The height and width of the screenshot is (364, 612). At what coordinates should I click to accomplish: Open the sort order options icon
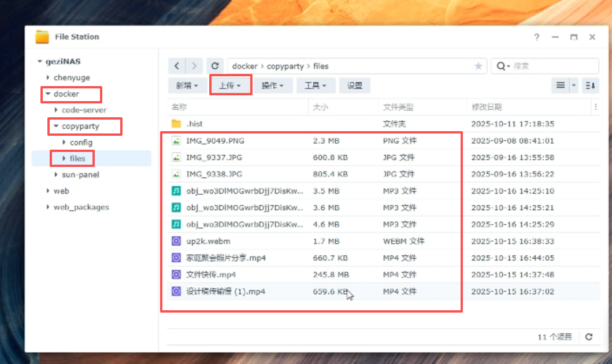tap(590, 86)
